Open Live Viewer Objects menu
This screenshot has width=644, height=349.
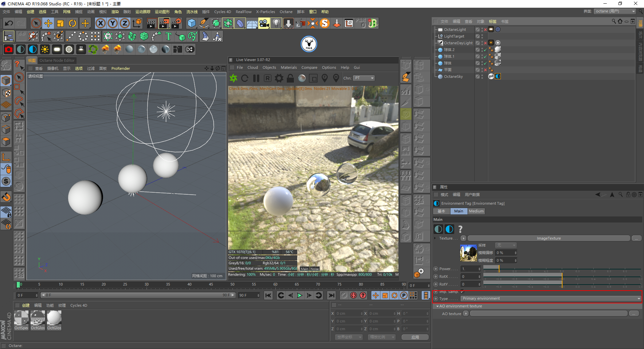coord(269,67)
